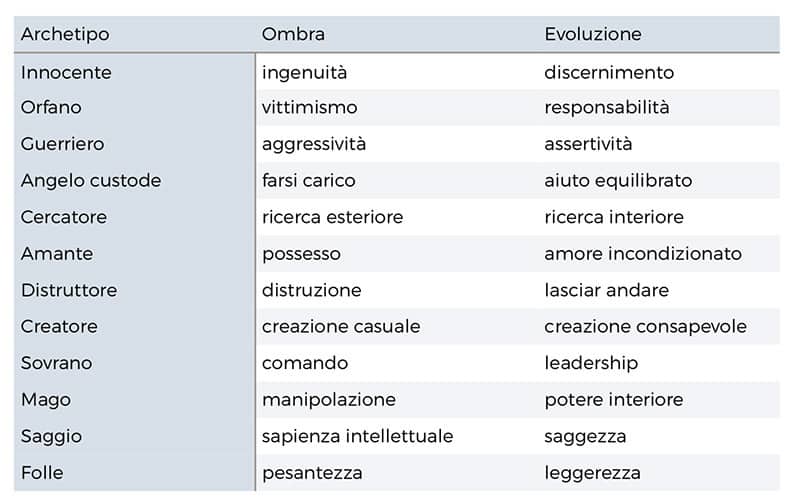Select the Angelo custode cell
Viewport: 800px width, 498px height.
pos(91,181)
